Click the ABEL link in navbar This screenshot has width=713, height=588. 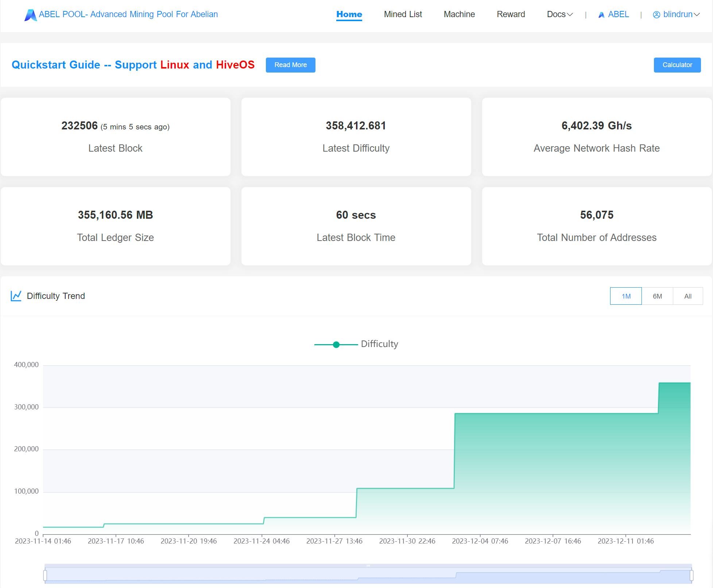618,14
